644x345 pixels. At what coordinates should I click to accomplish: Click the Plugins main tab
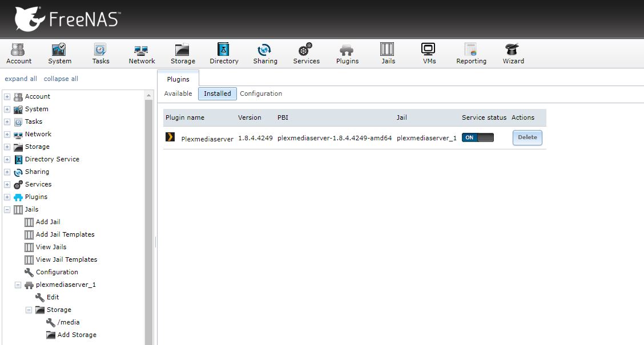178,79
